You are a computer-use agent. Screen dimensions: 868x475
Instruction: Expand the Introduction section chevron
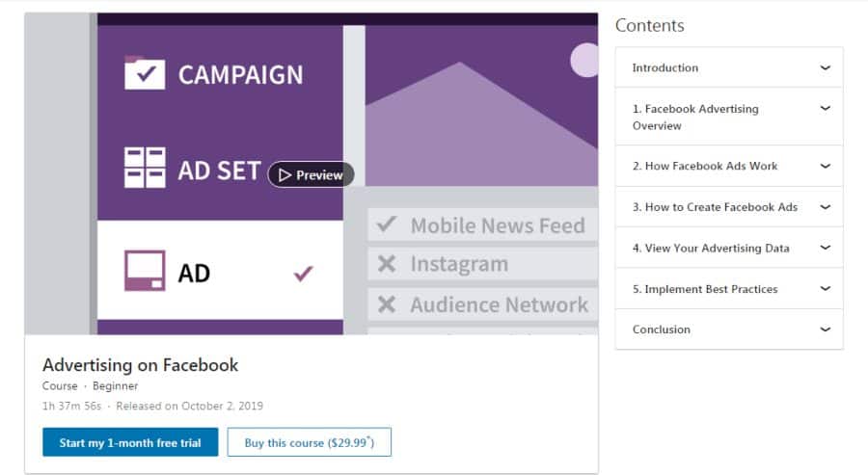pyautogui.click(x=825, y=67)
